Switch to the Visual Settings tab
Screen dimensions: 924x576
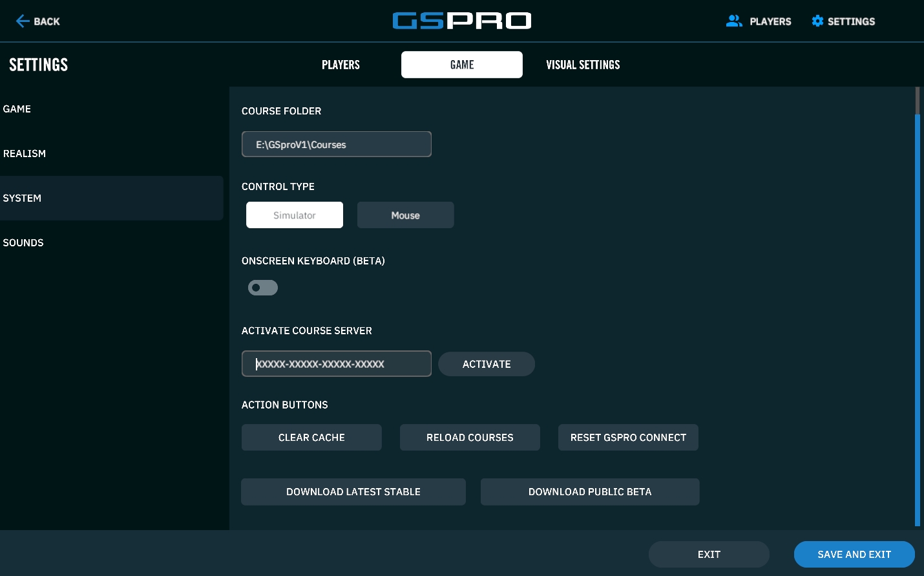point(583,65)
